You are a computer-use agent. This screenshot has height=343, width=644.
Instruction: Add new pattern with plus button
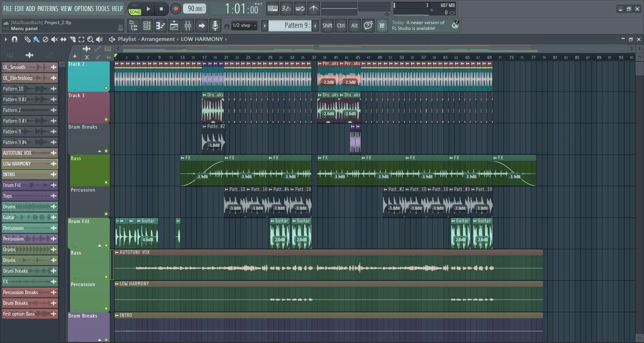point(315,26)
